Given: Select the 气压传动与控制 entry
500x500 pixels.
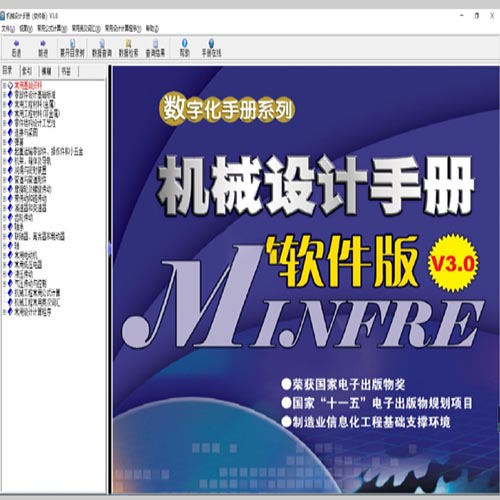Looking at the screenshot, I should 30,284.
